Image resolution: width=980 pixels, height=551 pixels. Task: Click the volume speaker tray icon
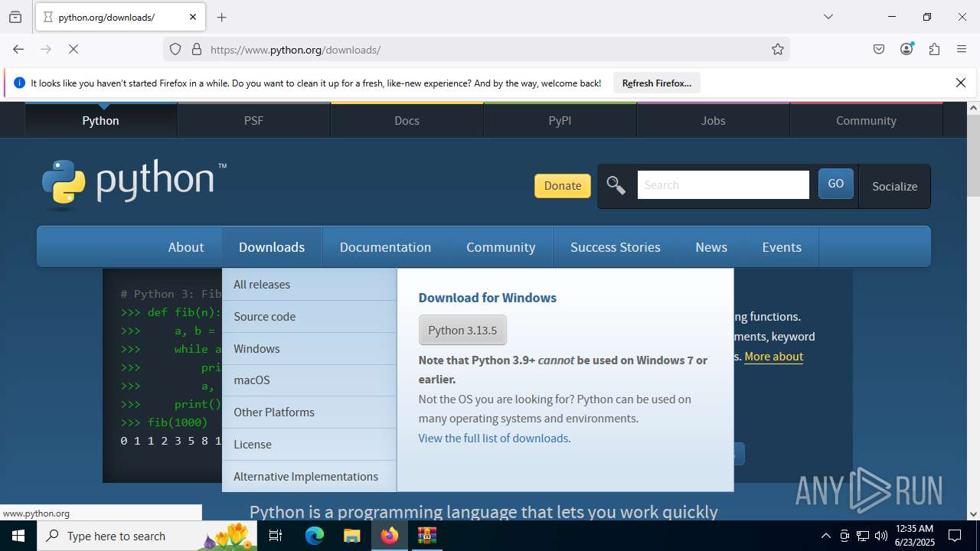coord(881,536)
